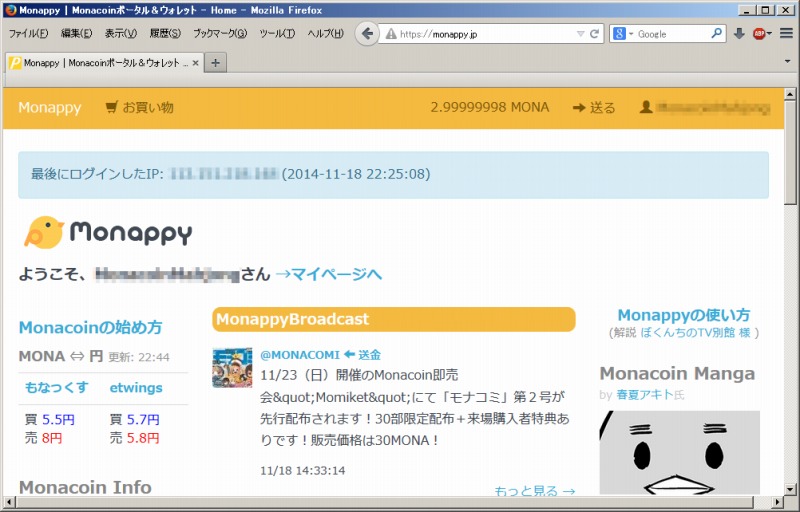Open the Monacoin Manga comic image
This screenshot has width=800, height=512.
pyautogui.click(x=679, y=452)
